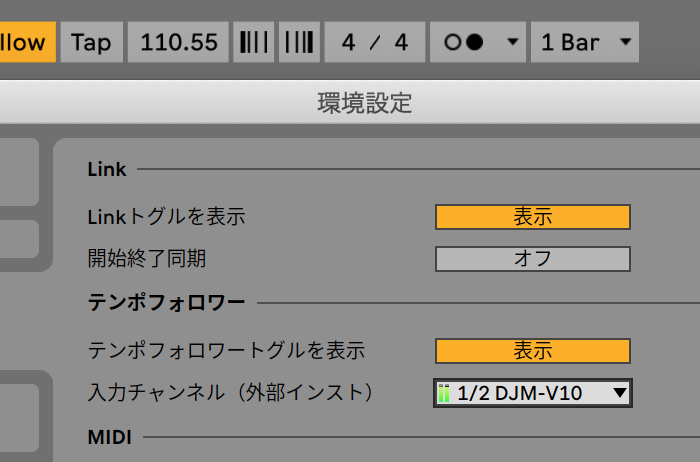Click the Phase Nudge Down icon
Screen dimensions: 700x462
tap(254, 42)
